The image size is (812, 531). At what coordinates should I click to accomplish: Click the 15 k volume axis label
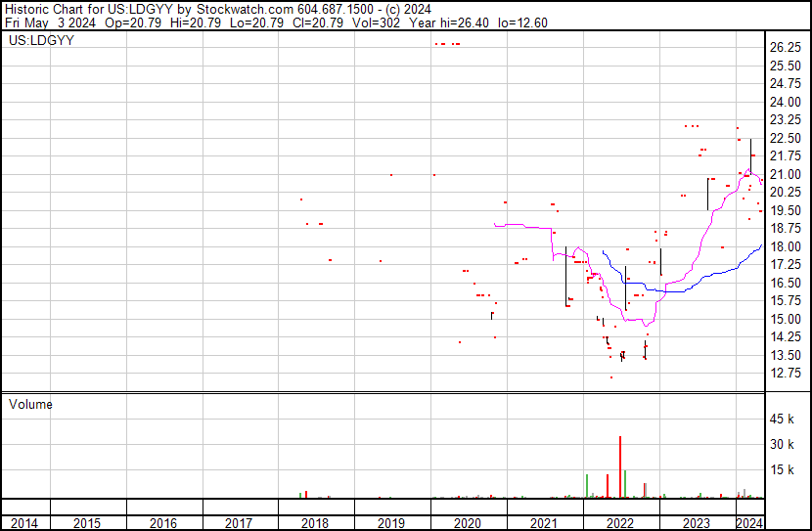click(784, 470)
